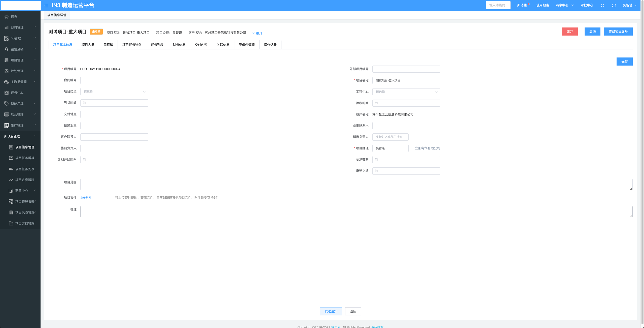Open the 项目类型 dropdown
The width and height of the screenshot is (644, 328).
tap(114, 92)
